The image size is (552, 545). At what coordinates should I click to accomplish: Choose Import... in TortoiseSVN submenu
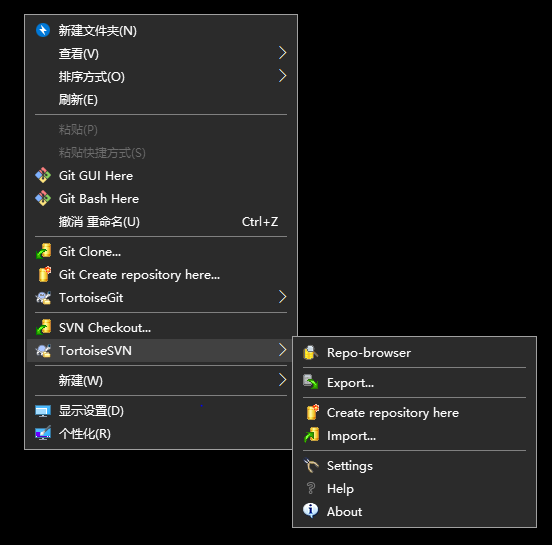[x=414, y=436]
